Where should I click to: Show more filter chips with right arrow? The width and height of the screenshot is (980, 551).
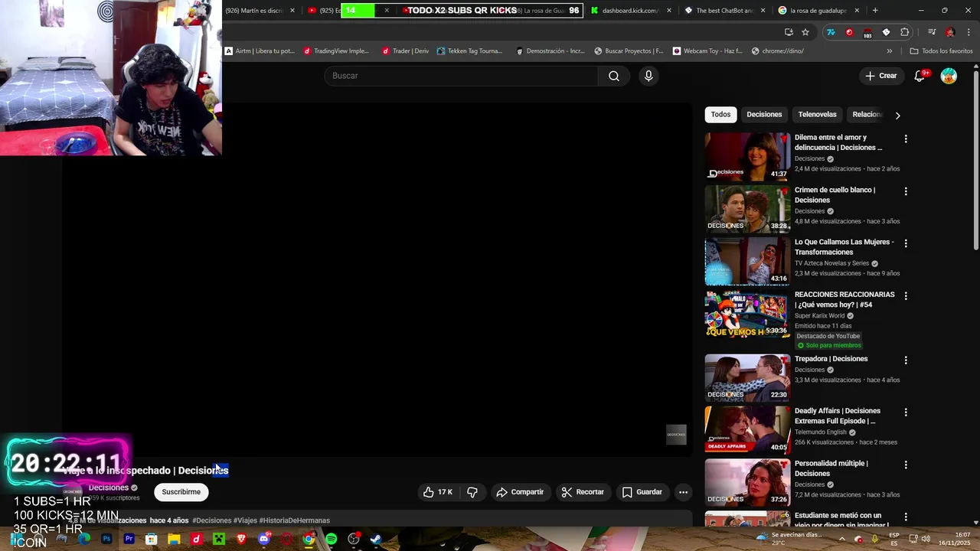(x=897, y=116)
